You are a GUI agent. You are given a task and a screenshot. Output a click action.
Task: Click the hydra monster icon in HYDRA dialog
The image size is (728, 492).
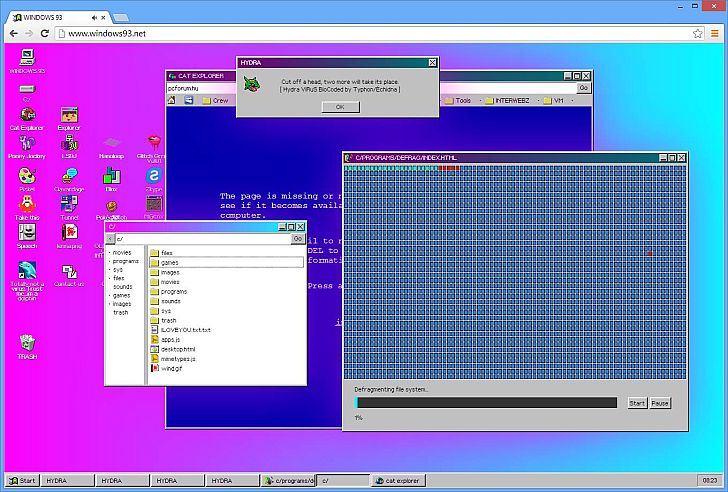coord(252,84)
